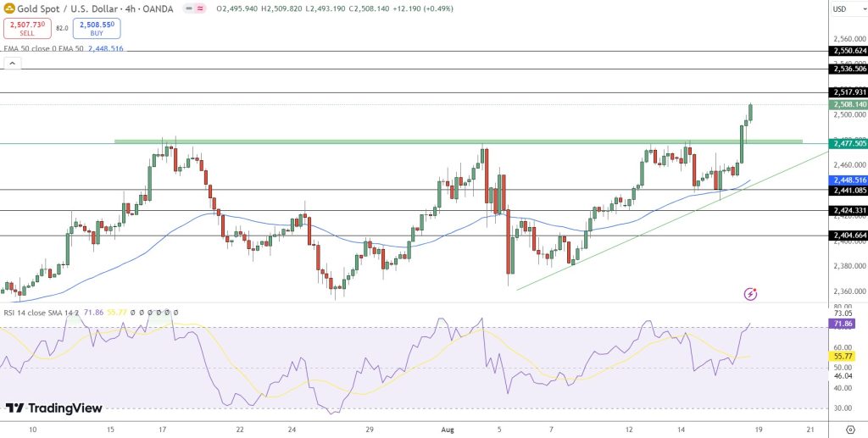
Task: Open the chart settings gear at bottom right
Action: 849,430
